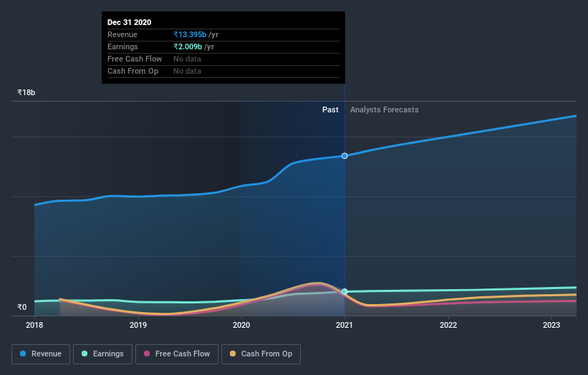Viewport: 588px width, 375px height.
Task: Click the ₹2.009b earnings value
Action: 188,47
